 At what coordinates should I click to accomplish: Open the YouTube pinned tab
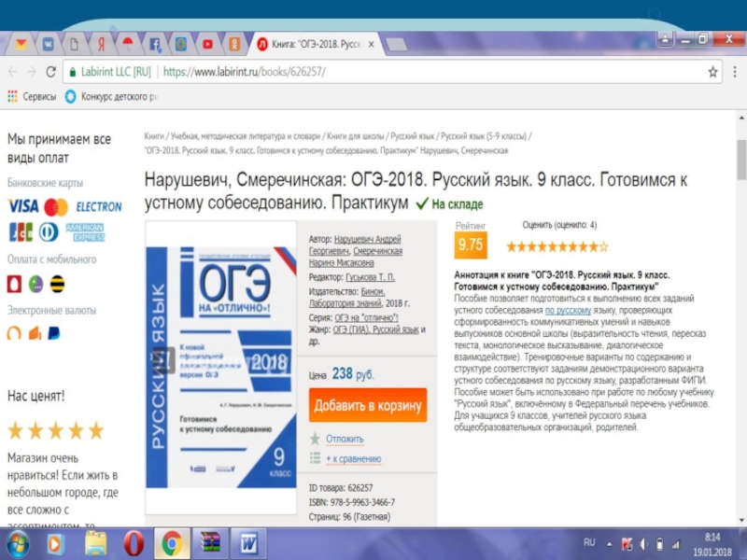point(207,43)
